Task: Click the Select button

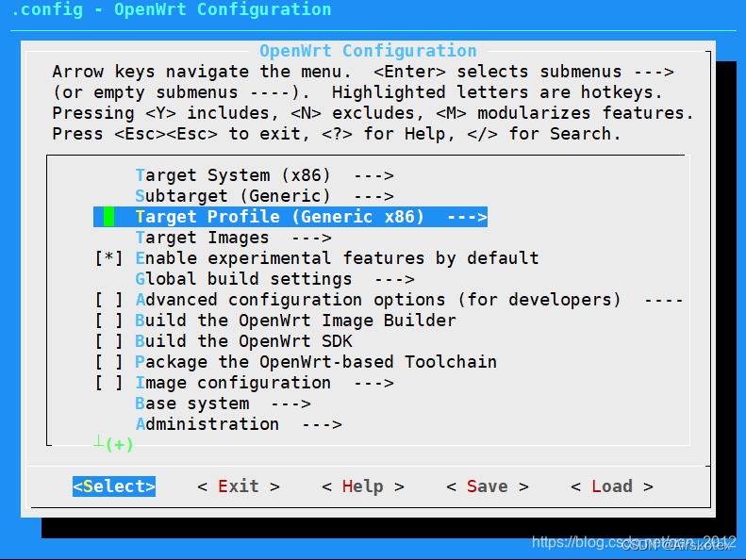Action: point(114,486)
